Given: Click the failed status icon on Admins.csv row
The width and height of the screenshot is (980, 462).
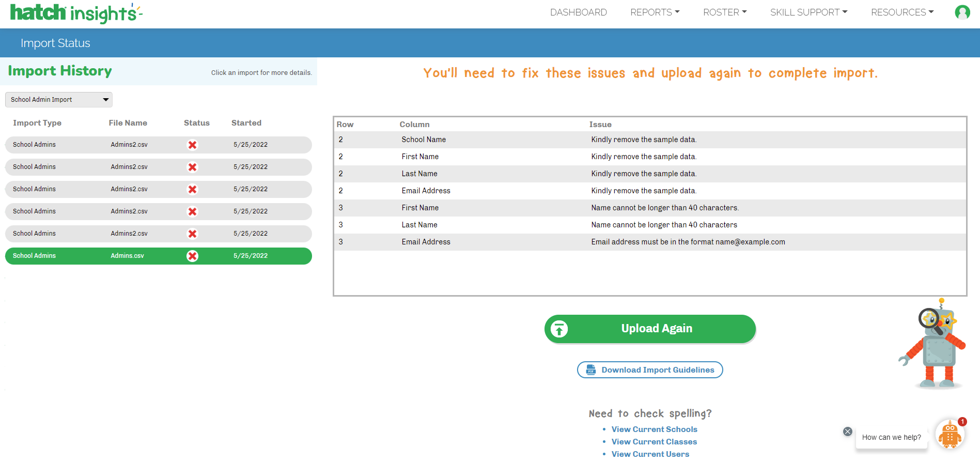Looking at the screenshot, I should pyautogui.click(x=192, y=256).
